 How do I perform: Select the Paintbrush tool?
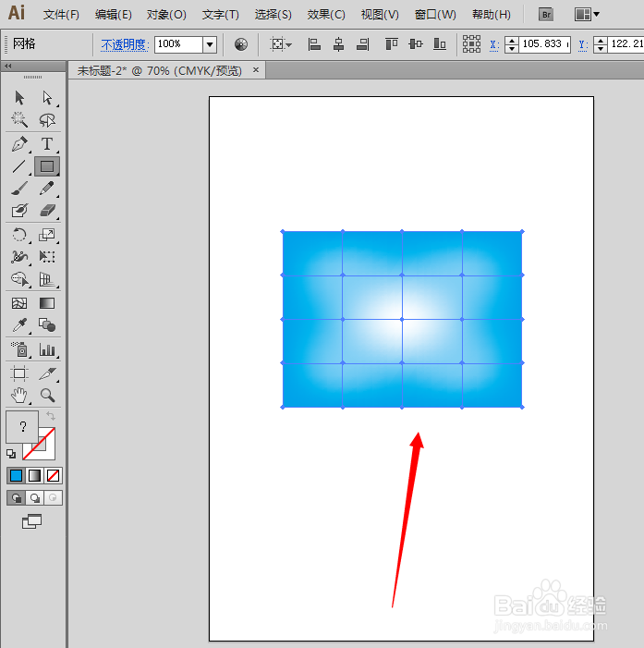click(x=19, y=189)
